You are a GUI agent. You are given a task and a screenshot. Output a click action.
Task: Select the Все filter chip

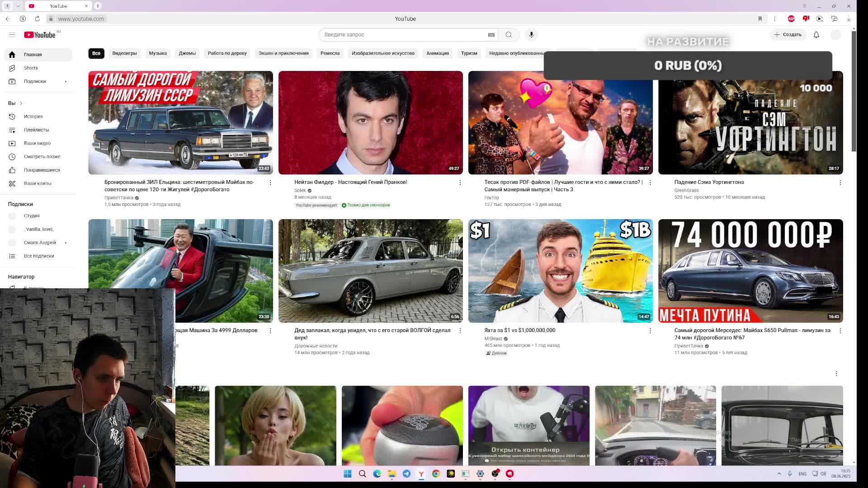pos(96,53)
